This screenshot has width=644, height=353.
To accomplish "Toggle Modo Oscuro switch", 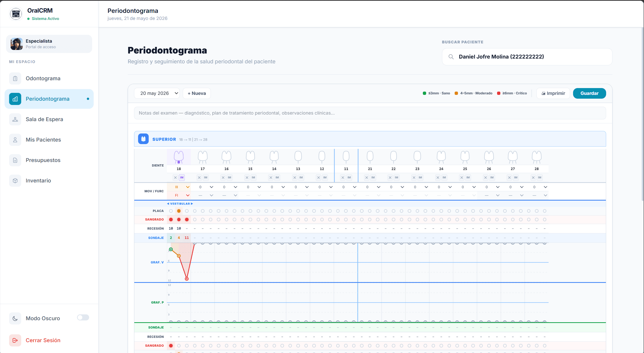I will coord(83,317).
